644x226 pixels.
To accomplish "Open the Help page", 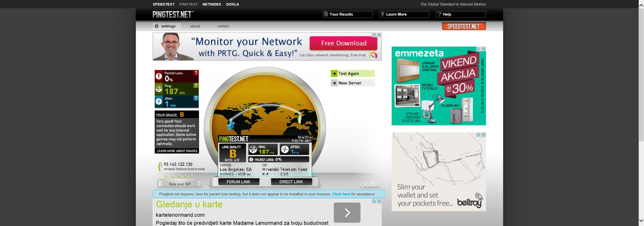I will [461, 14].
